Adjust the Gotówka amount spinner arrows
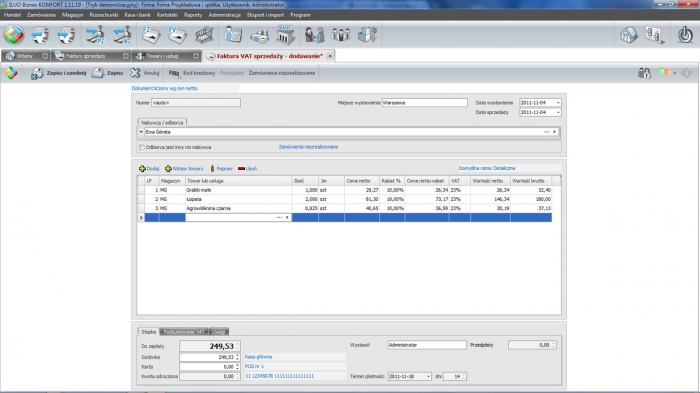Image resolution: width=700 pixels, height=393 pixels. pyautogui.click(x=238, y=357)
